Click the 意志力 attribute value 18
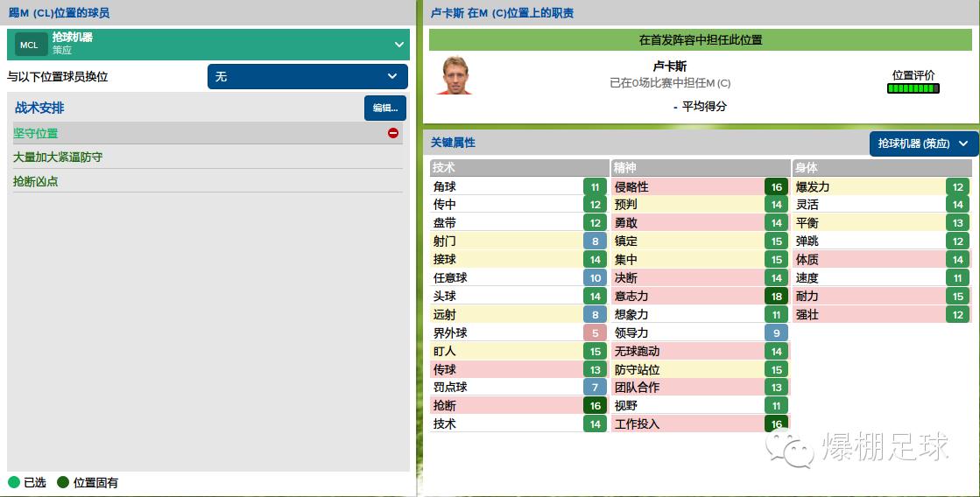The image size is (980, 497). point(776,296)
